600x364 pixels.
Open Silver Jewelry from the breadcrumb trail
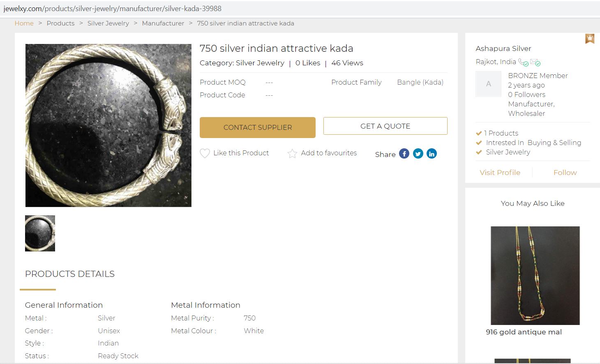[108, 23]
